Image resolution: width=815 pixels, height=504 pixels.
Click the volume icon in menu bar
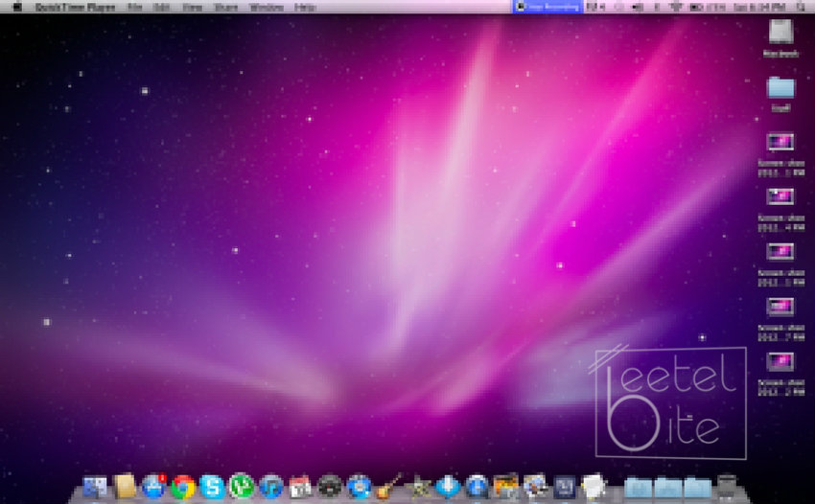pyautogui.click(x=639, y=7)
